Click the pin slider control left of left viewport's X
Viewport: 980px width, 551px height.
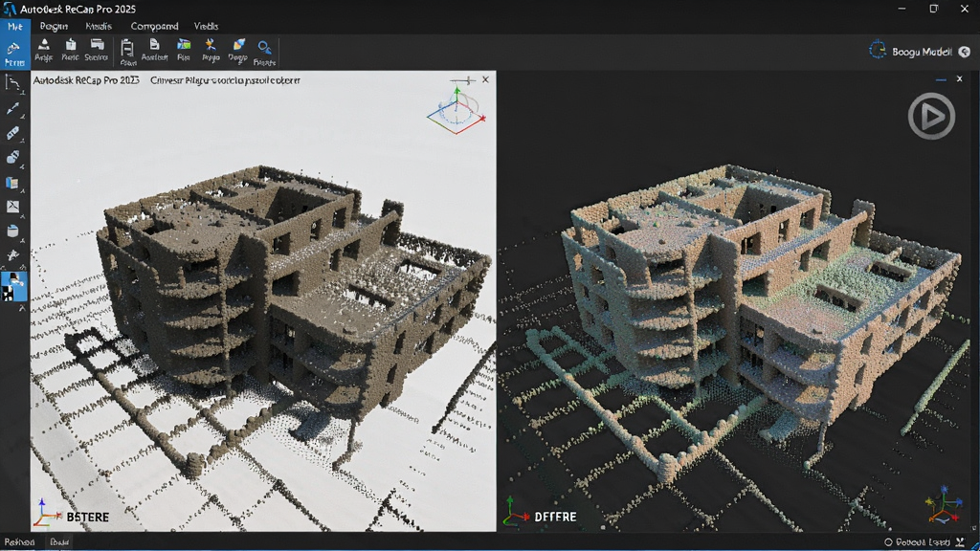pyautogui.click(x=463, y=80)
